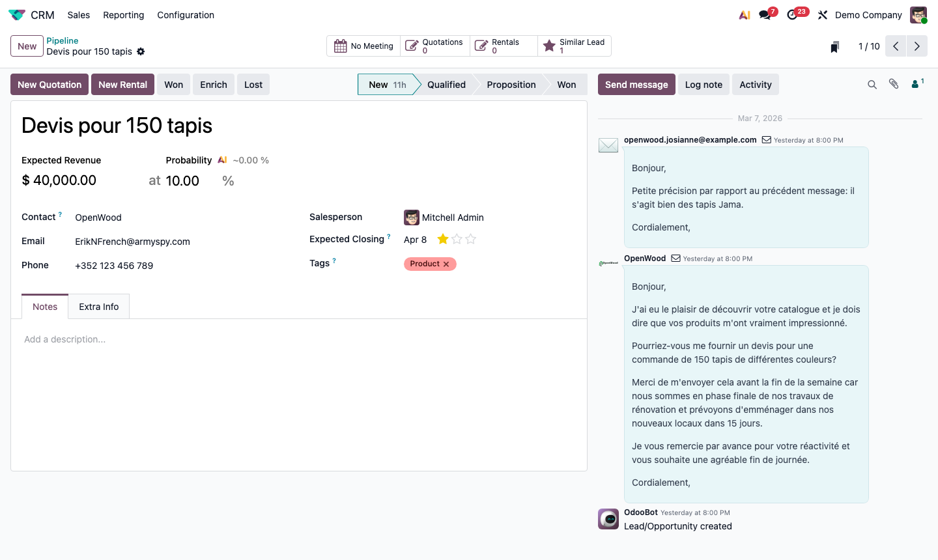The width and height of the screenshot is (938, 560).
Task: Open chatter search with the magnifying glass
Action: click(872, 84)
